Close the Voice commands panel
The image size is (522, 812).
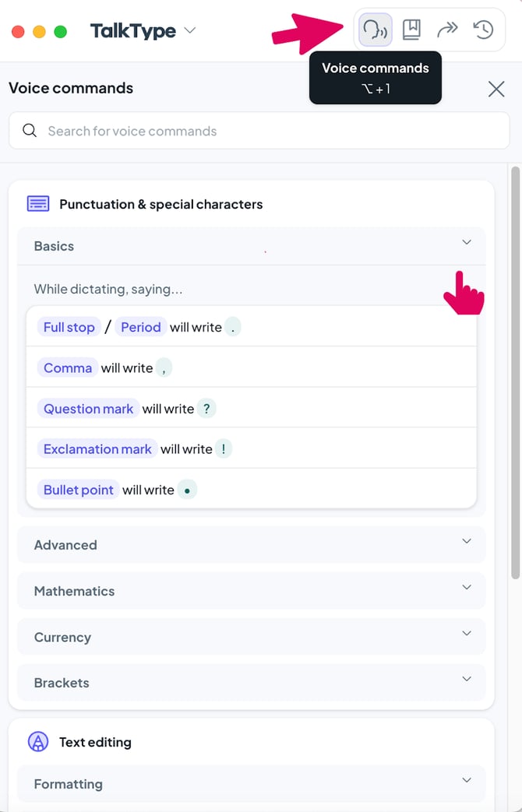pyautogui.click(x=496, y=89)
